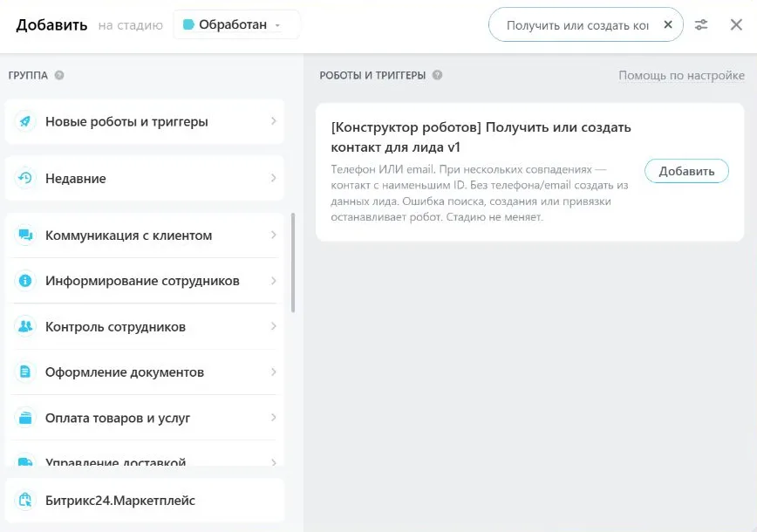757x532 pixels.
Task: Select the Информирование сотрудников group
Action: point(145,281)
